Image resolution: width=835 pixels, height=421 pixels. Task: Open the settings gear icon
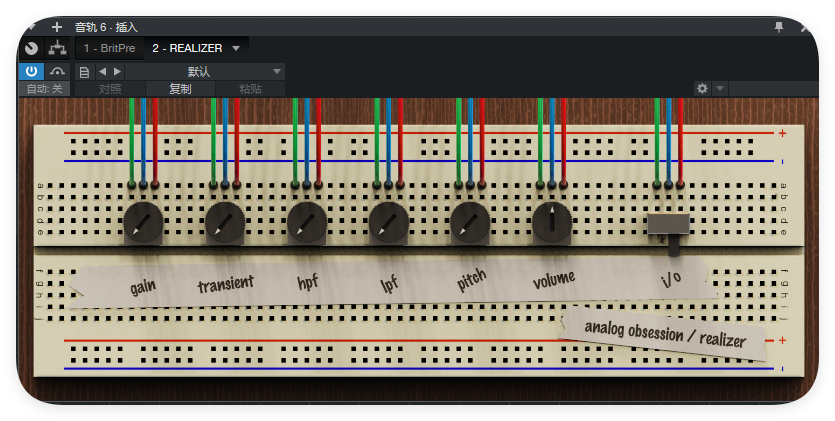[x=702, y=88]
